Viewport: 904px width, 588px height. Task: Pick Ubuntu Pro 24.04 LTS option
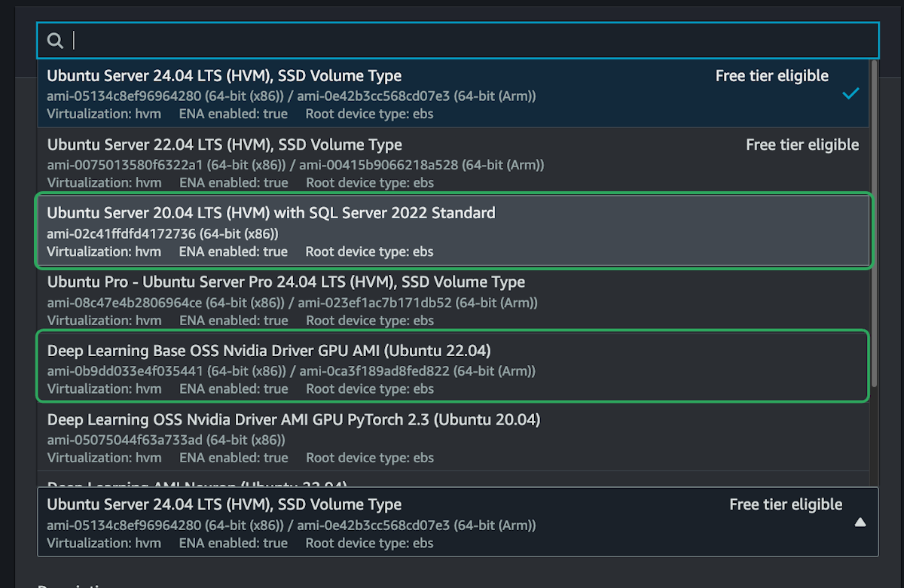tap(453, 300)
